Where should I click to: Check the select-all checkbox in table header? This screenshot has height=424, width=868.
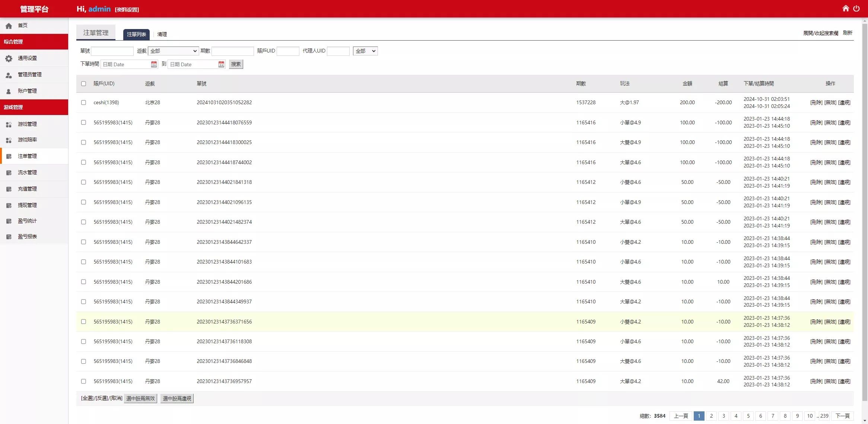pyautogui.click(x=83, y=84)
